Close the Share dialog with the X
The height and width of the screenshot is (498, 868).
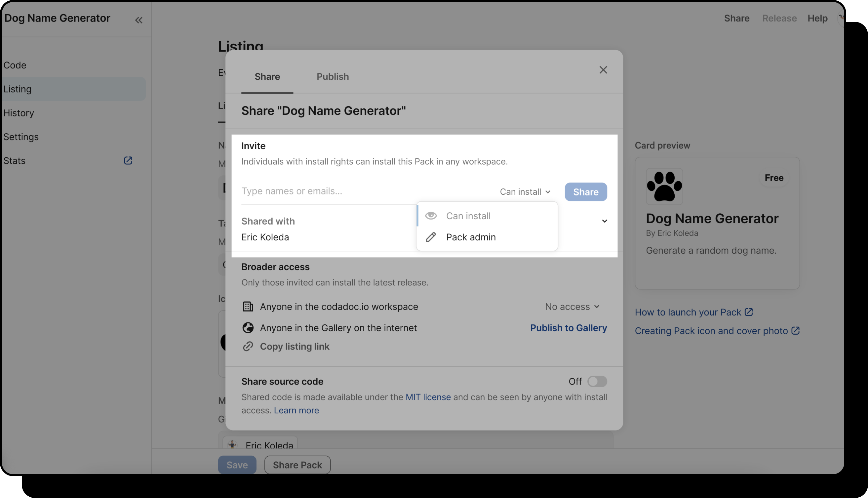click(603, 70)
